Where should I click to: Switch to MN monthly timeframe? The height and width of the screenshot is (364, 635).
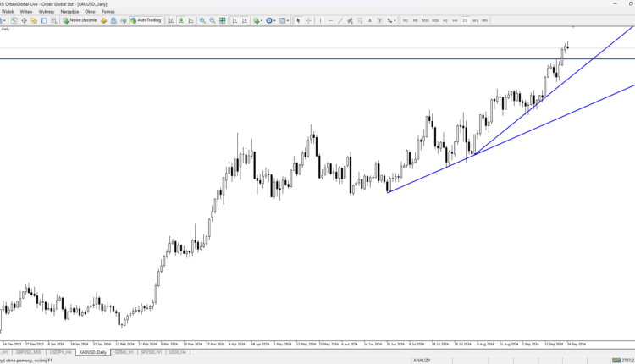pos(485,20)
